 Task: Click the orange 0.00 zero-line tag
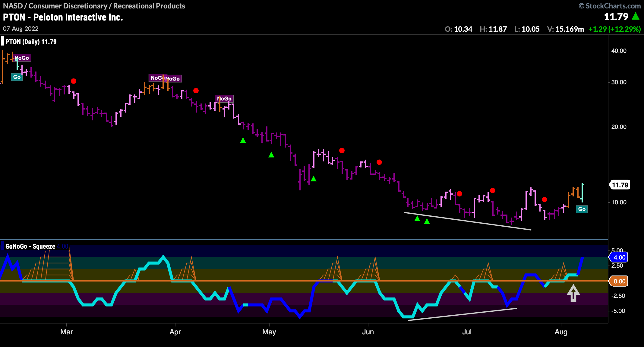(x=619, y=281)
